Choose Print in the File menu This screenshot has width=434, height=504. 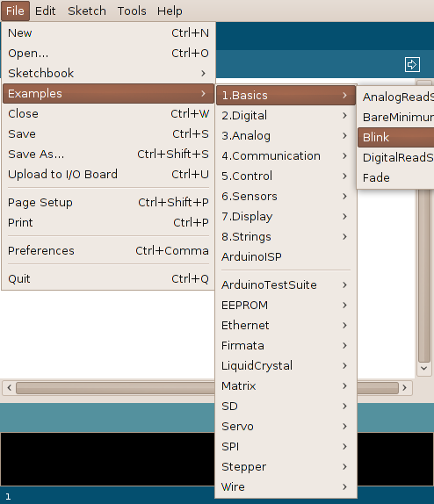[x=108, y=222]
